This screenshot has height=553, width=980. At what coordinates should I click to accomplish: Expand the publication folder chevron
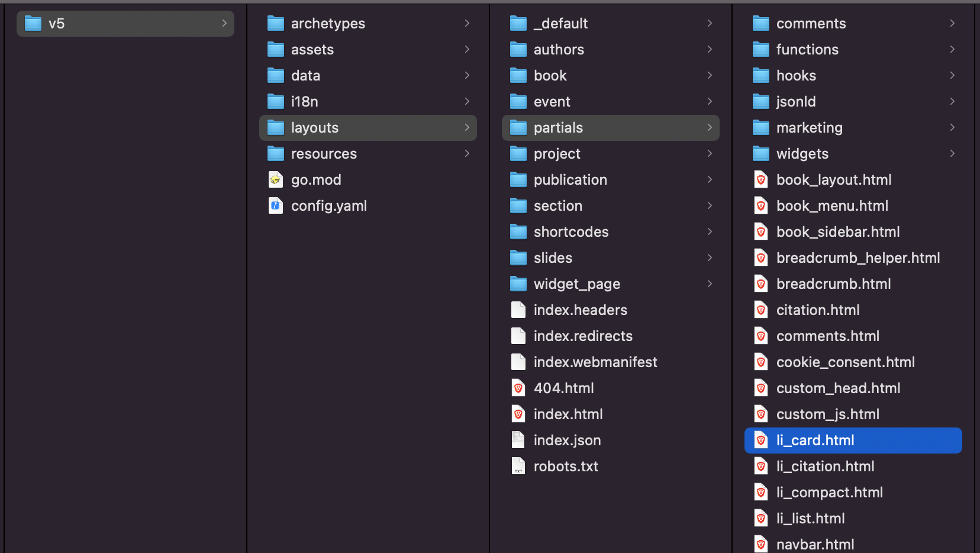[x=710, y=179]
